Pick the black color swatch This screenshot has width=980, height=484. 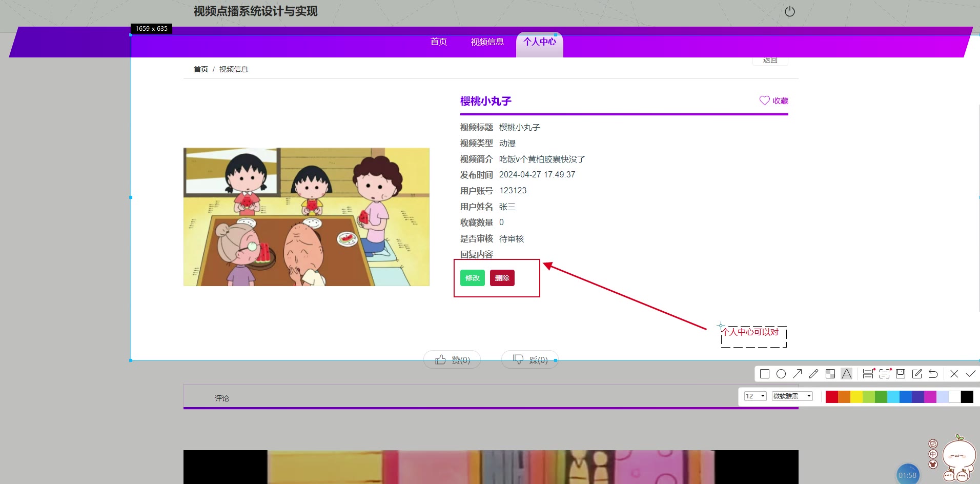coord(967,396)
